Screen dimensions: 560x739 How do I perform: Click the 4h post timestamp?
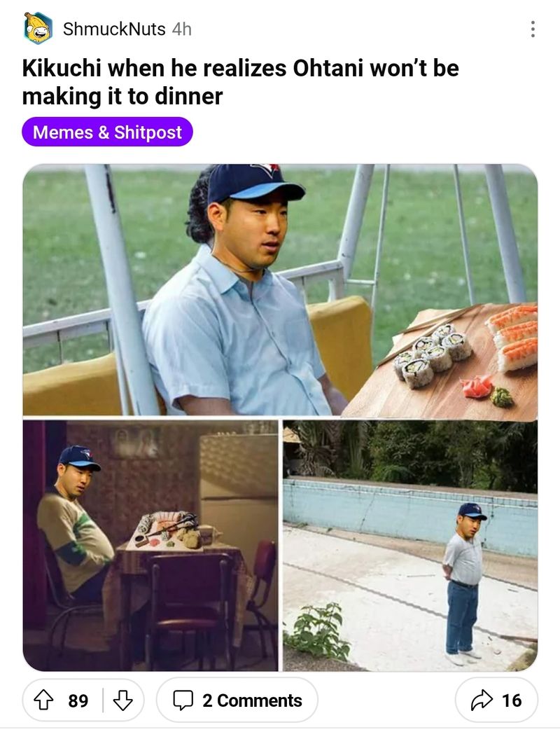pyautogui.click(x=182, y=29)
